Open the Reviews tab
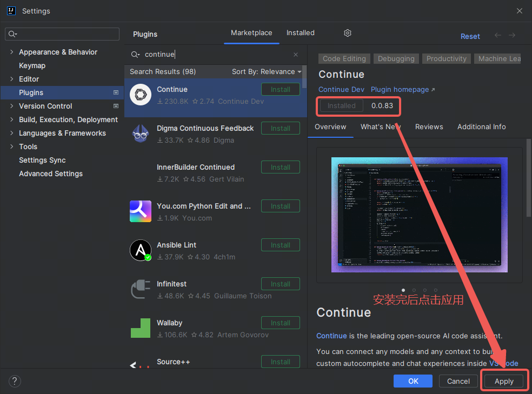Screen dimensions: 532x394 (x=429, y=127)
